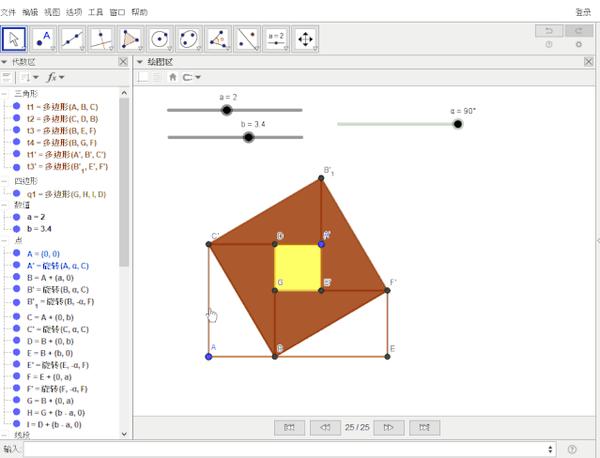Click the α = 90° slider handle
The height and width of the screenshot is (458, 600).
coord(458,124)
